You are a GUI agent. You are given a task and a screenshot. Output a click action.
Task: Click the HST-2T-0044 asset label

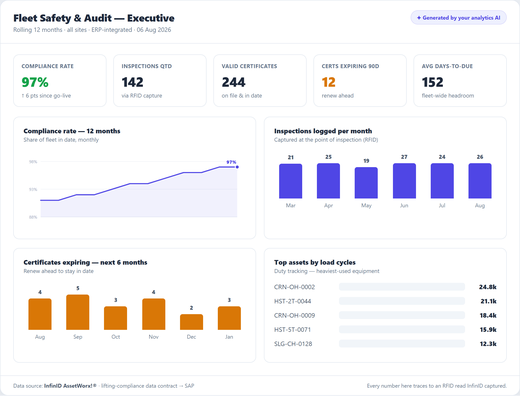(292, 301)
